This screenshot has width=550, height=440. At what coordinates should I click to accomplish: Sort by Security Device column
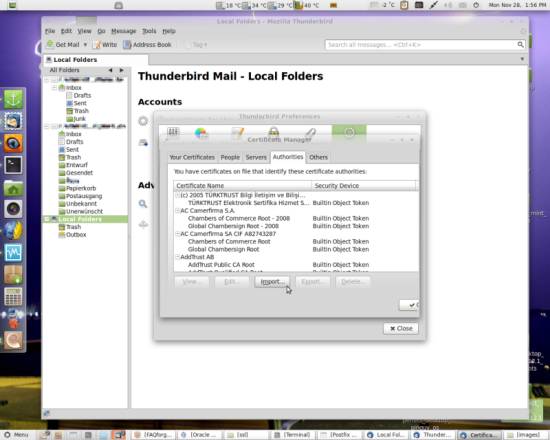(363, 186)
